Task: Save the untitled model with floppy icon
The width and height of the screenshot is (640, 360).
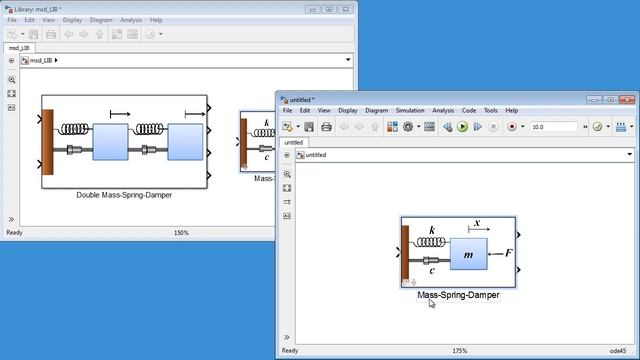Action: click(309, 127)
